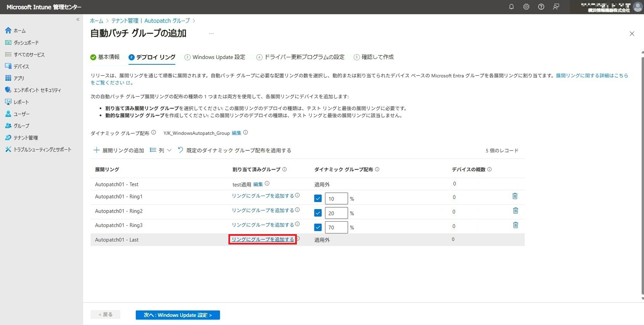
Task: Uncheck Ring3 dynamic distribution checkbox
Action: pos(318,227)
